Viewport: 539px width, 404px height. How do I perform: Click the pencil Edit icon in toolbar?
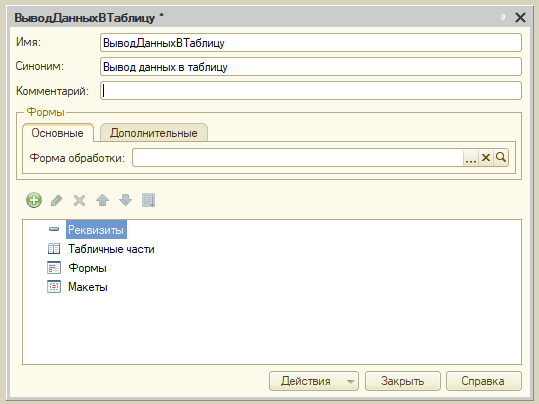57,200
